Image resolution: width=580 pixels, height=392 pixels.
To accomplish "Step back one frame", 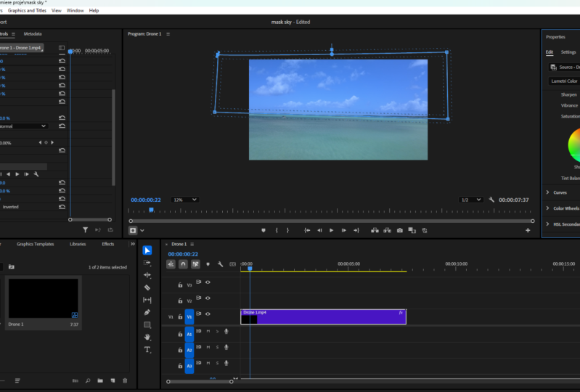I will [319, 230].
